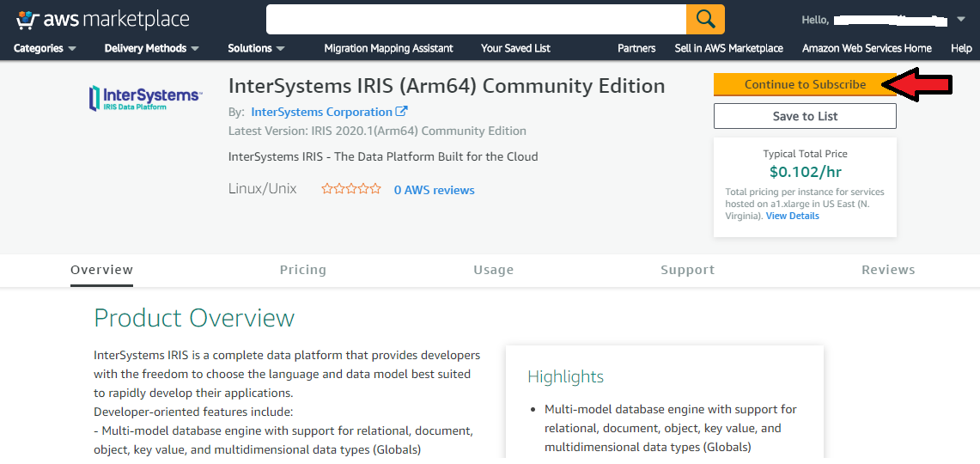
Task: Switch to the Overview tab
Action: click(102, 270)
